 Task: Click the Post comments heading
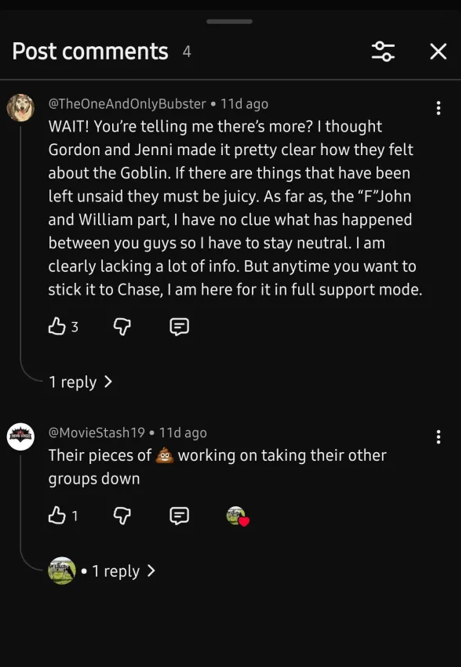tap(90, 51)
